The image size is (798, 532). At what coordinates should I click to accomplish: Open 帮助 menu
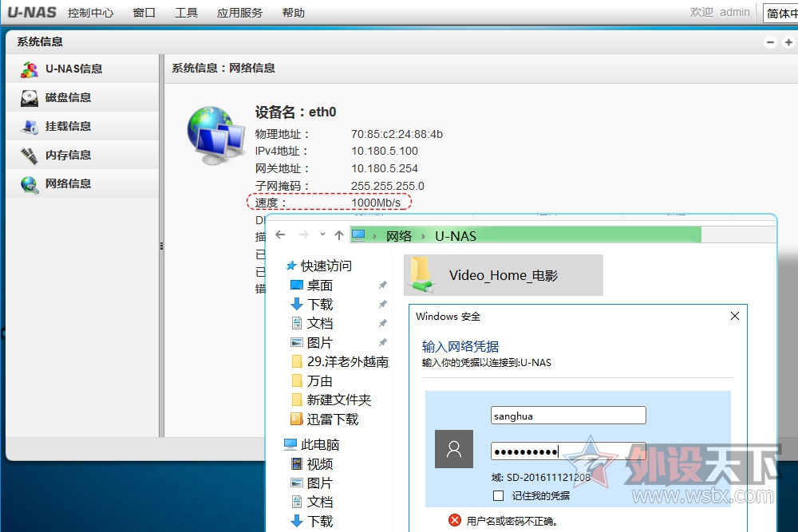(294, 13)
